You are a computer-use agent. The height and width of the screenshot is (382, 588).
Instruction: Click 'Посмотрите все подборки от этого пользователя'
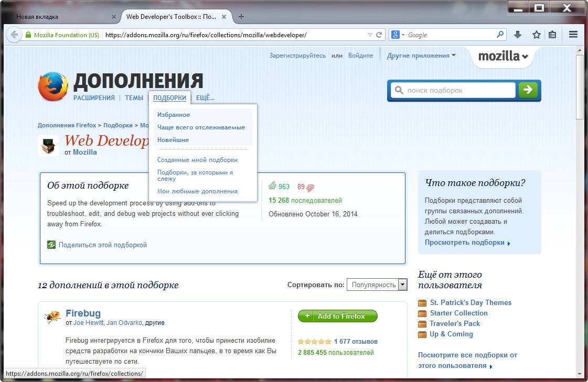pyautogui.click(x=468, y=360)
